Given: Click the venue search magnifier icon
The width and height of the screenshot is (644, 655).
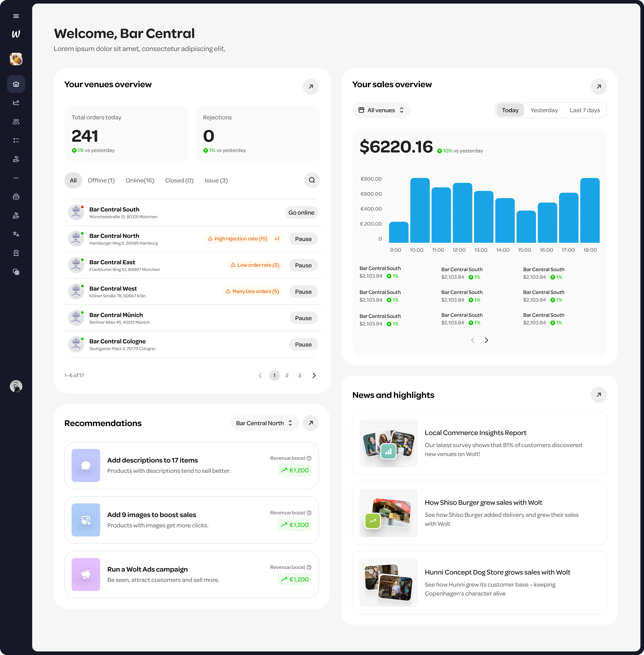Looking at the screenshot, I should pyautogui.click(x=312, y=180).
